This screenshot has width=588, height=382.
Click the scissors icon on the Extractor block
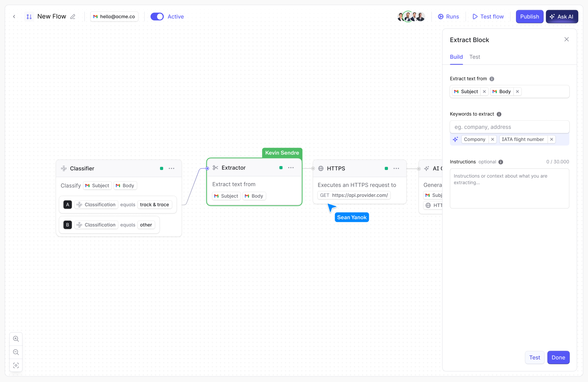coord(215,167)
